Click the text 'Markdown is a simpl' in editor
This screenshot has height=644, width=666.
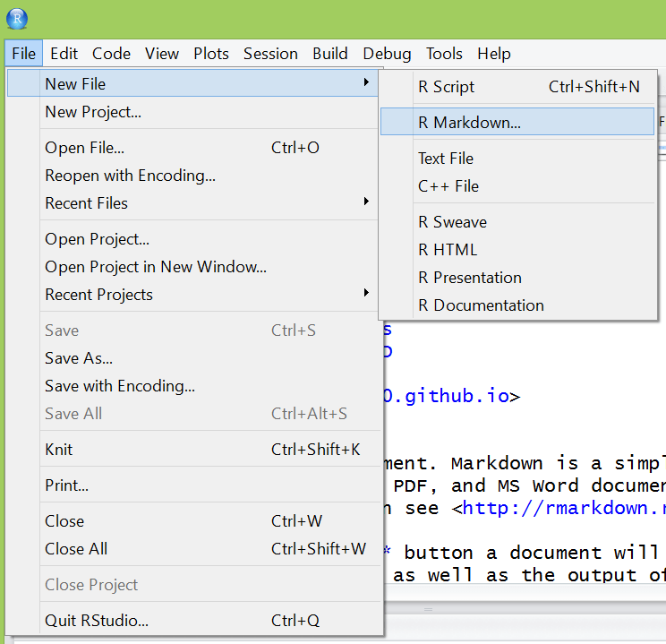point(558,463)
